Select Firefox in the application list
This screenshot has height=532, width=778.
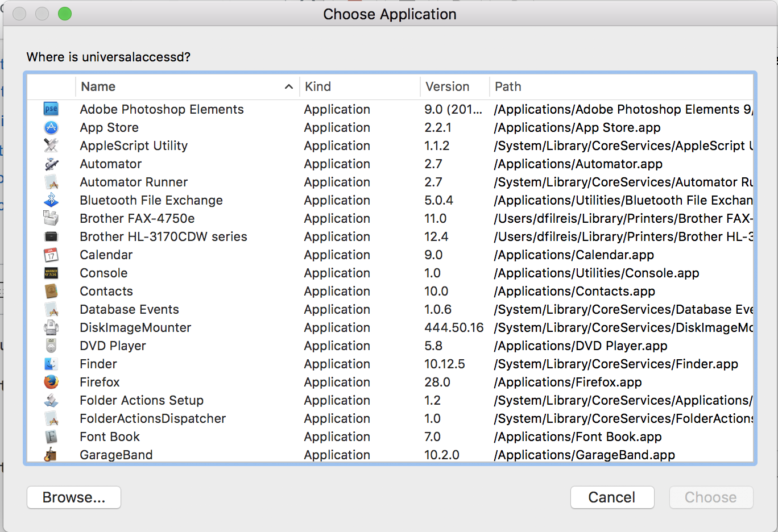point(100,382)
